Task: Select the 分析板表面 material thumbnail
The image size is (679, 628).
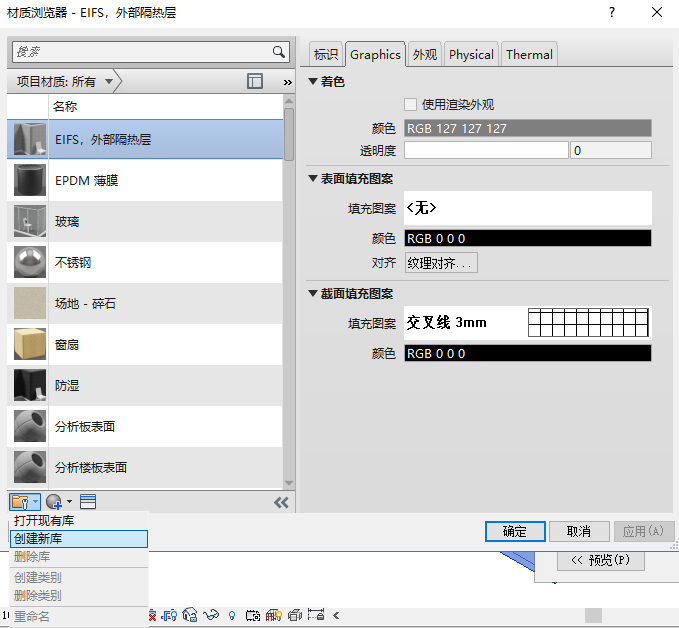Action: point(29,426)
